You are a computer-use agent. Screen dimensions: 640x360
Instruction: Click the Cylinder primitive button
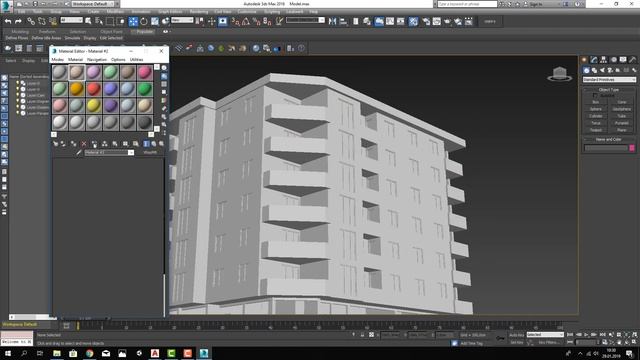[x=596, y=116]
